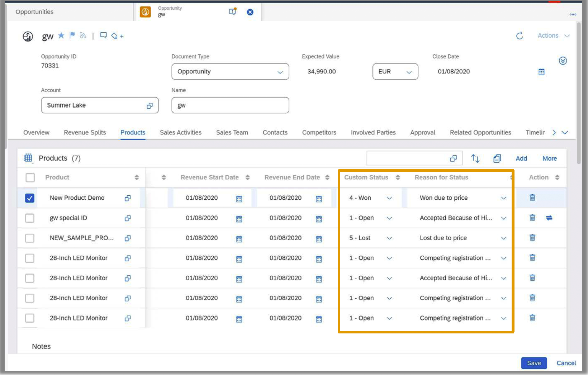Mark the gw opportunity as favorite star
The height and width of the screenshot is (375, 588).
(x=61, y=35)
